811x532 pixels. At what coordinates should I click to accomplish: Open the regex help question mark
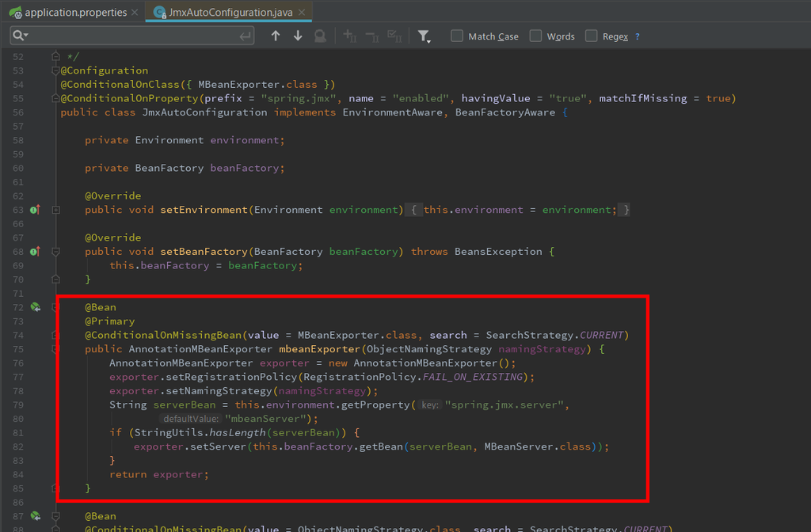point(638,36)
